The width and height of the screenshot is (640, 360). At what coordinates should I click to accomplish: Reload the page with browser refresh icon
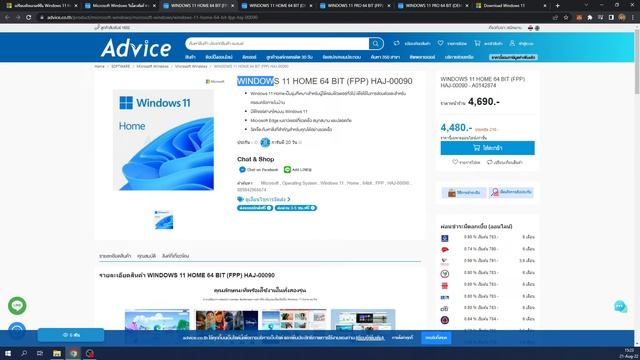29,18
